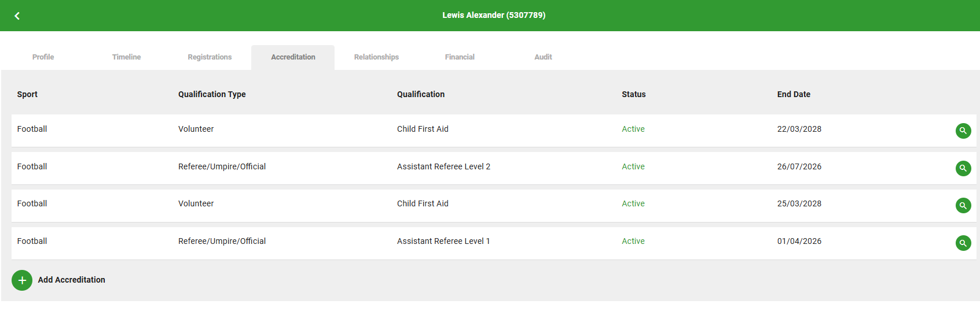This screenshot has width=980, height=315.
Task: Go to the Registrations tab
Action: click(210, 57)
